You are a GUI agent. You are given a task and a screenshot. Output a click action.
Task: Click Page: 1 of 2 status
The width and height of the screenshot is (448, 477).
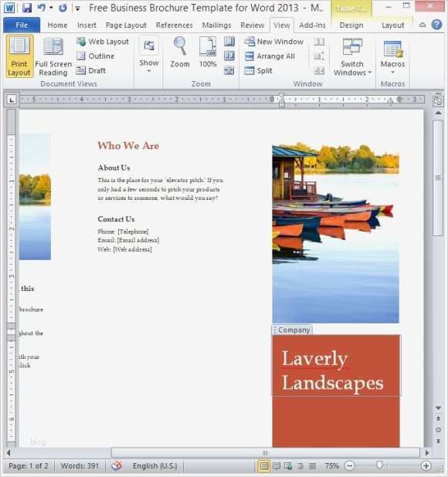tap(29, 465)
